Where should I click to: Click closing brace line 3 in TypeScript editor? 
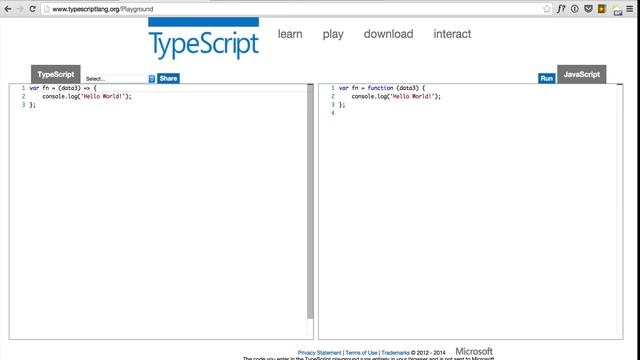[32, 105]
